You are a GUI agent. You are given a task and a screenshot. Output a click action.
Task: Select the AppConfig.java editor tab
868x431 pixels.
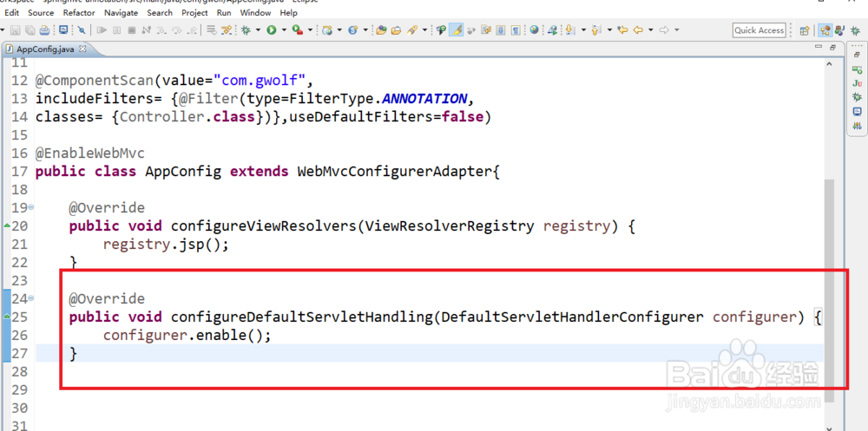coord(44,49)
